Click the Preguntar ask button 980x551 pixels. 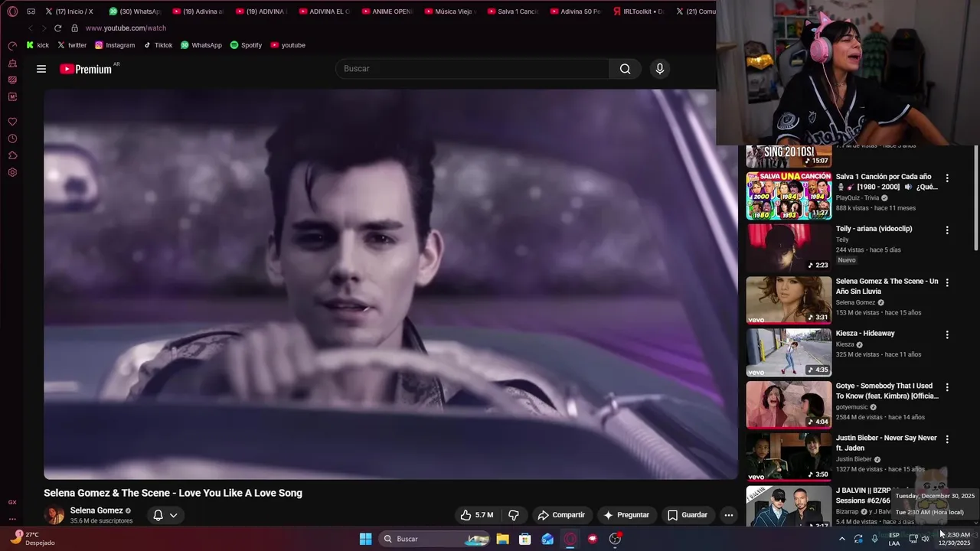click(626, 515)
